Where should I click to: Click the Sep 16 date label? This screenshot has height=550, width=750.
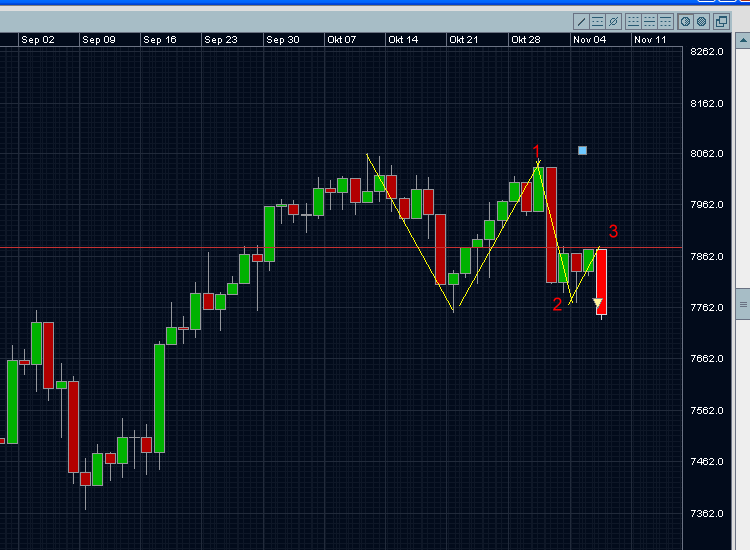[x=160, y=40]
